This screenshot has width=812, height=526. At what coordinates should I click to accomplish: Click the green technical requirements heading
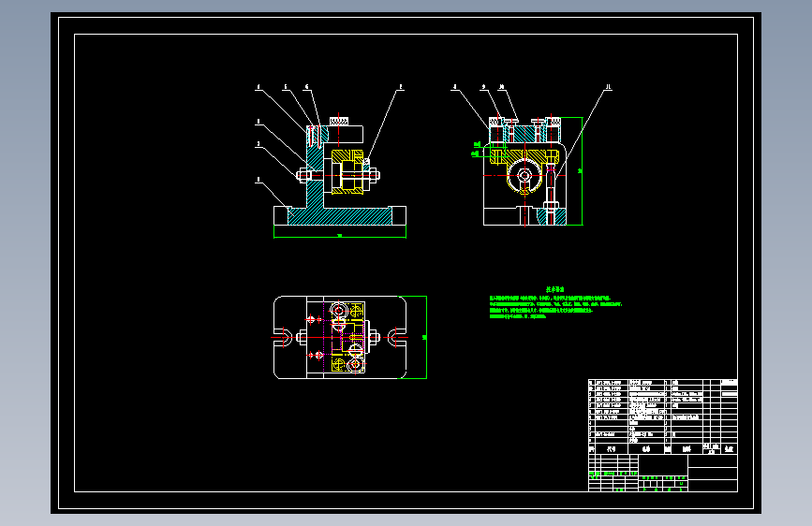(x=555, y=289)
